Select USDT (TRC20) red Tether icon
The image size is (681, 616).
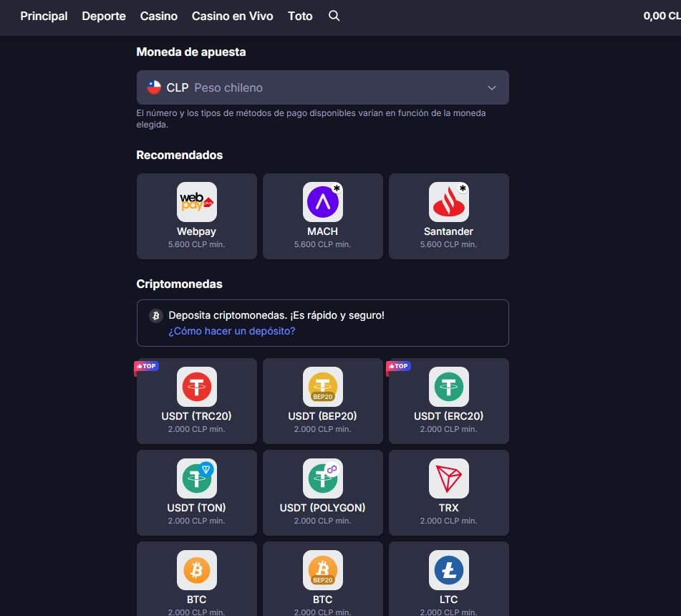(x=197, y=387)
